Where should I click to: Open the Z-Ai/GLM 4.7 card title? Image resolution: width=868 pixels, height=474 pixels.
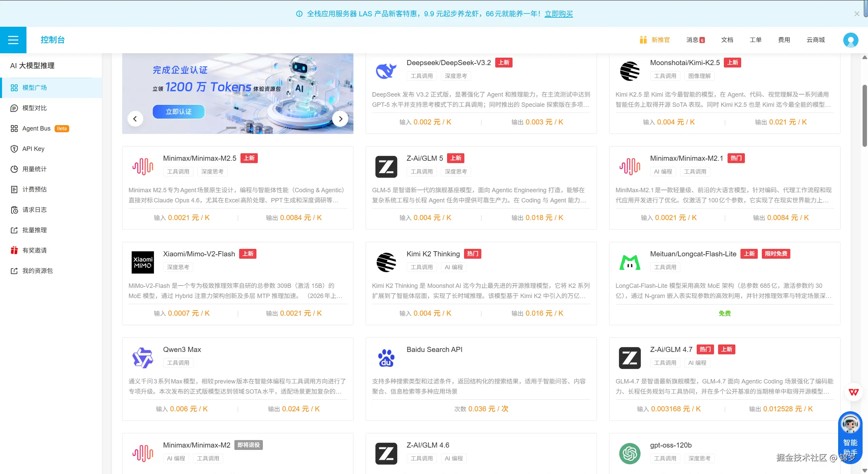pos(671,350)
